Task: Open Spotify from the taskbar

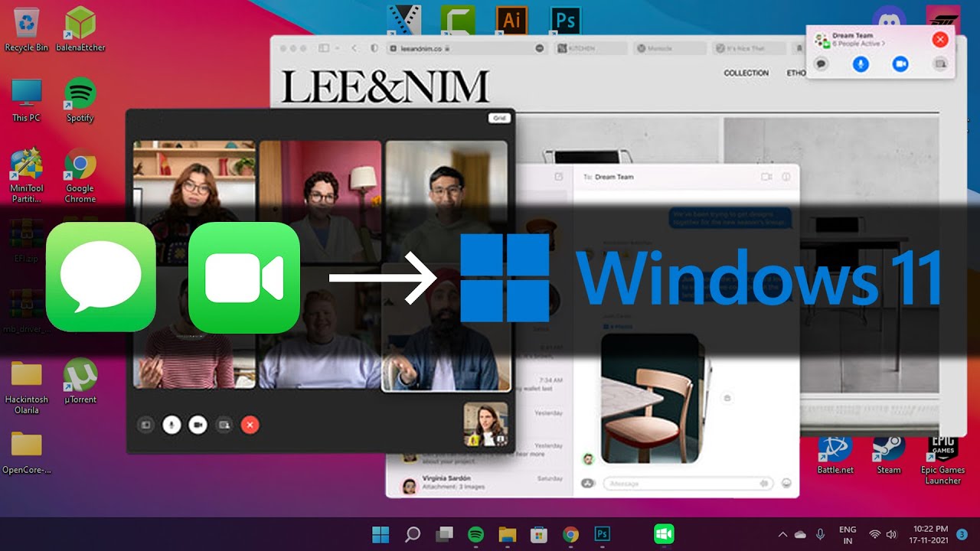Action: point(475,534)
